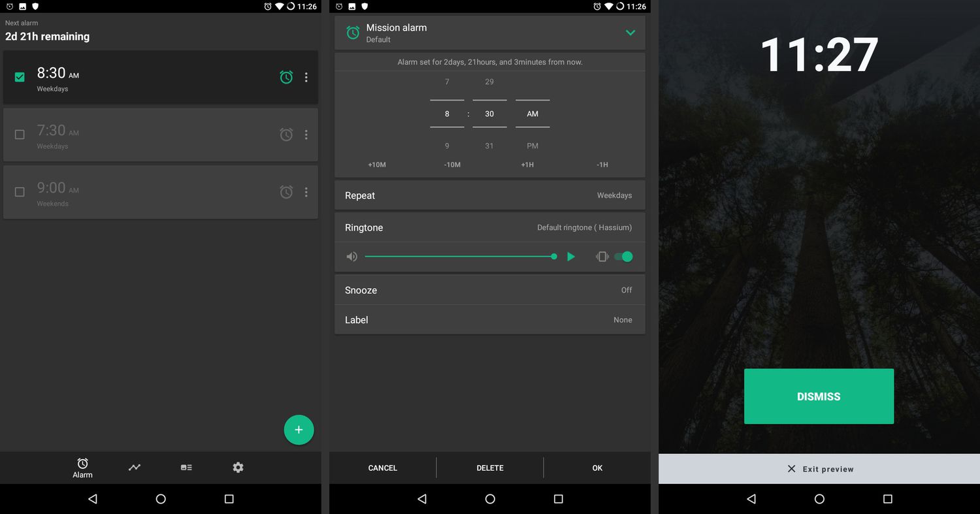Open the Snooze setting row
The image size is (980, 514).
coord(489,290)
